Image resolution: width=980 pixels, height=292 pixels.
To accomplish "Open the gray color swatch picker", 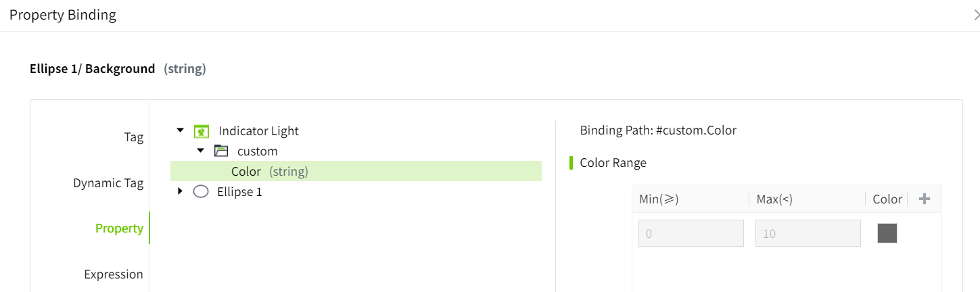I will click(x=887, y=233).
